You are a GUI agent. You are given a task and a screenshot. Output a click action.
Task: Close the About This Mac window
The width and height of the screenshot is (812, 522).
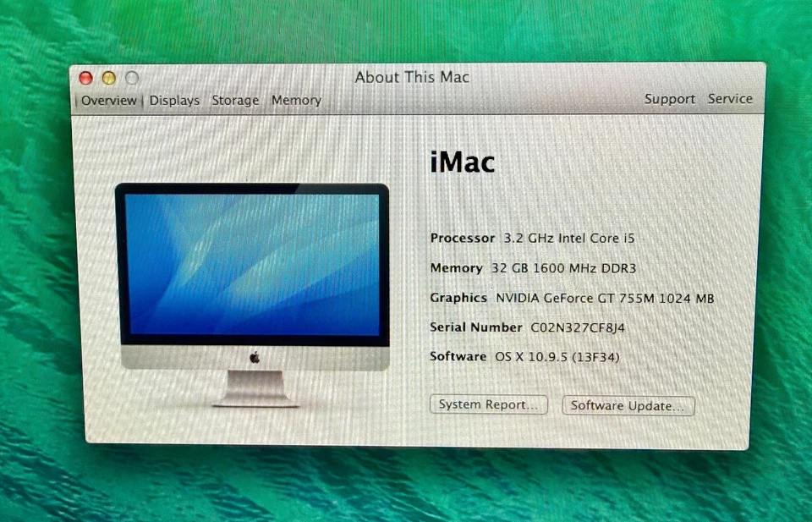[x=85, y=77]
